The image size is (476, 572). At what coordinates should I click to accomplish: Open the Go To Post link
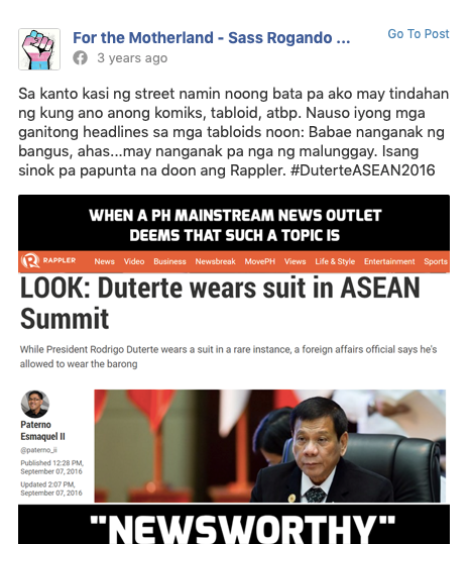pos(418,34)
